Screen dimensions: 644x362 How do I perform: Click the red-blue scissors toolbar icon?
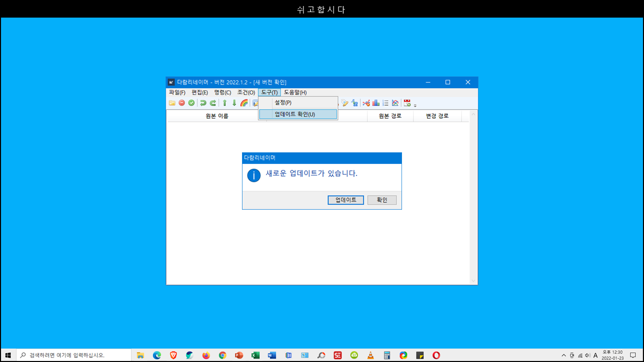(x=366, y=103)
